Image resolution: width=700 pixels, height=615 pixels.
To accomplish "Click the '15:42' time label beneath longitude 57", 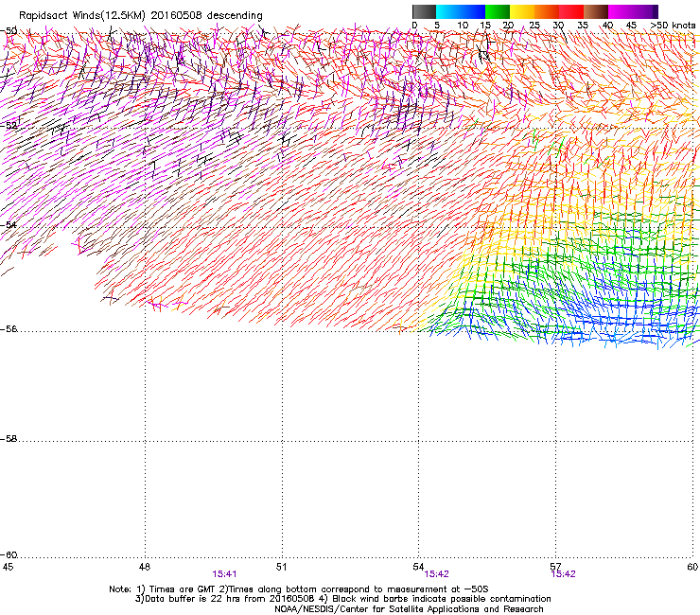I will (x=564, y=574).
